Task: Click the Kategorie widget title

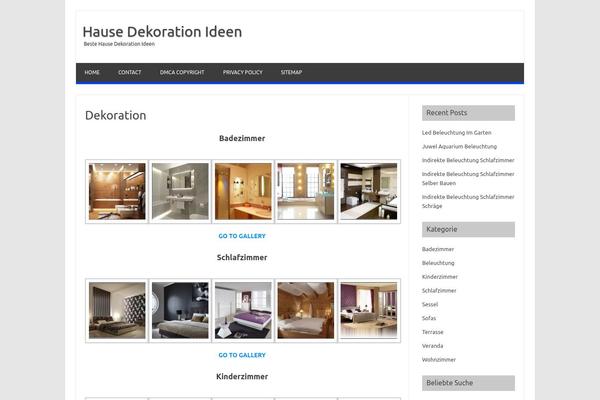Action: (442, 229)
